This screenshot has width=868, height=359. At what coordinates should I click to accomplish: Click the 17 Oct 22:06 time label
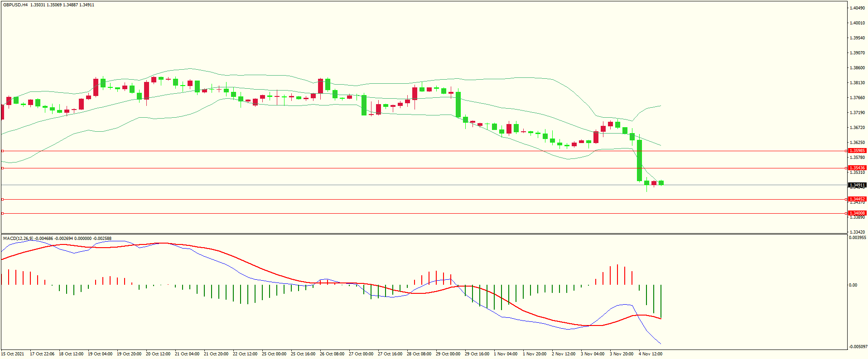point(42,354)
